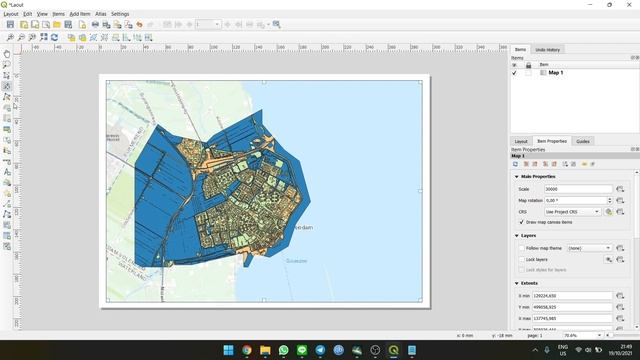Image resolution: width=640 pixels, height=360 pixels.
Task: Select the Add Legend tool
Action: [x=7, y=151]
